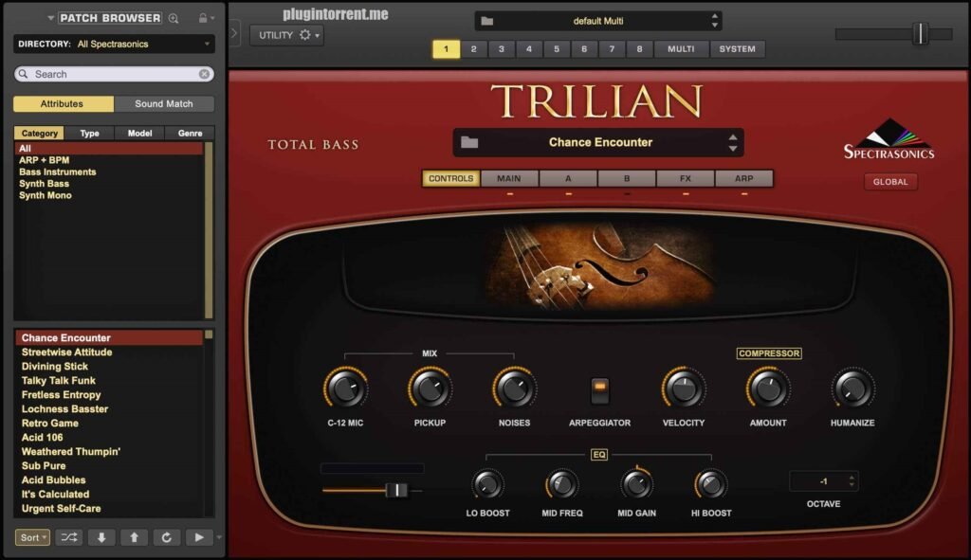Click the NOISES mix knob
971x560 pixels.
tap(514, 388)
